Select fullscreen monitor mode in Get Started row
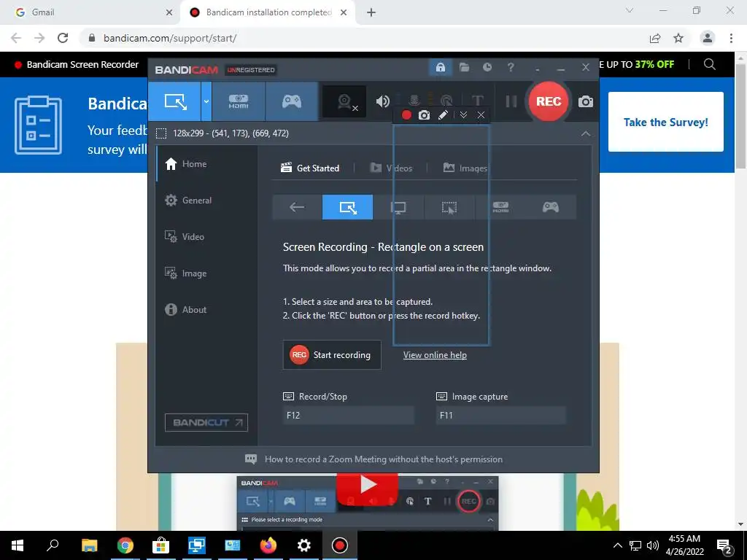 398,207
